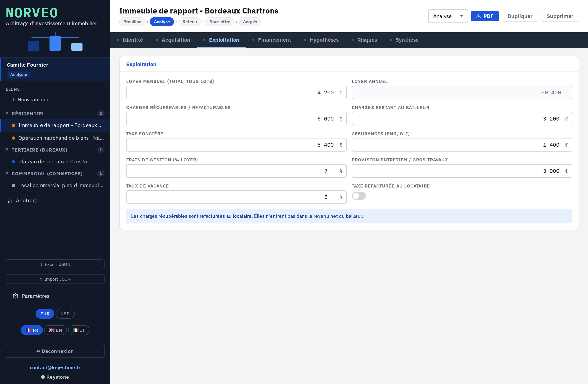Image resolution: width=588 pixels, height=384 pixels.
Task: Select USD currency option
Action: coord(65,314)
